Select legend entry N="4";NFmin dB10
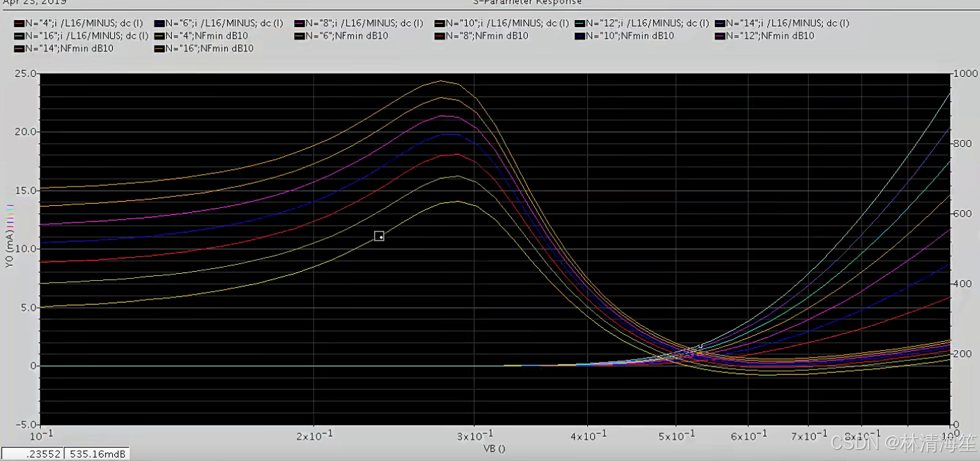 pos(202,35)
